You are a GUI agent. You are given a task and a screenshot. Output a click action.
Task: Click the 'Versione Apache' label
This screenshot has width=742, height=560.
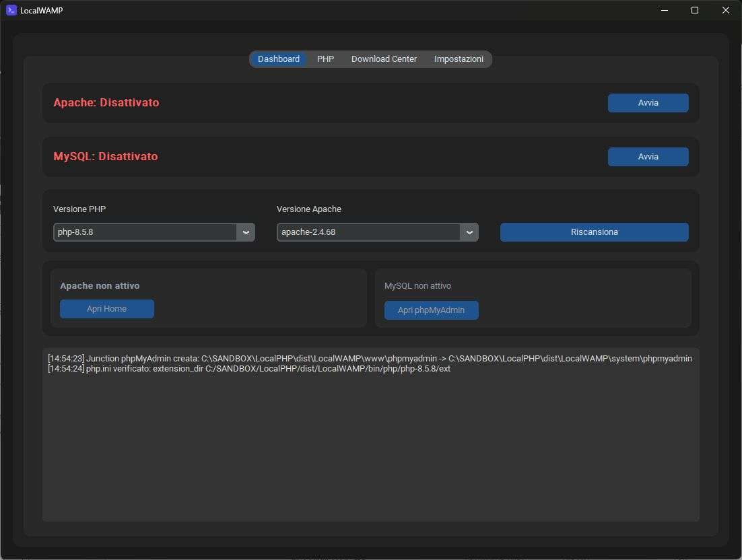(308, 209)
